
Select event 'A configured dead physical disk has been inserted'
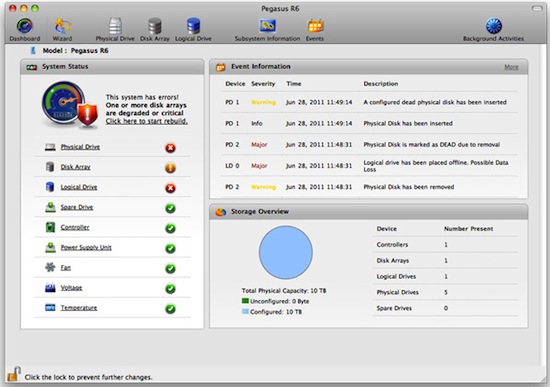pyautogui.click(x=369, y=102)
